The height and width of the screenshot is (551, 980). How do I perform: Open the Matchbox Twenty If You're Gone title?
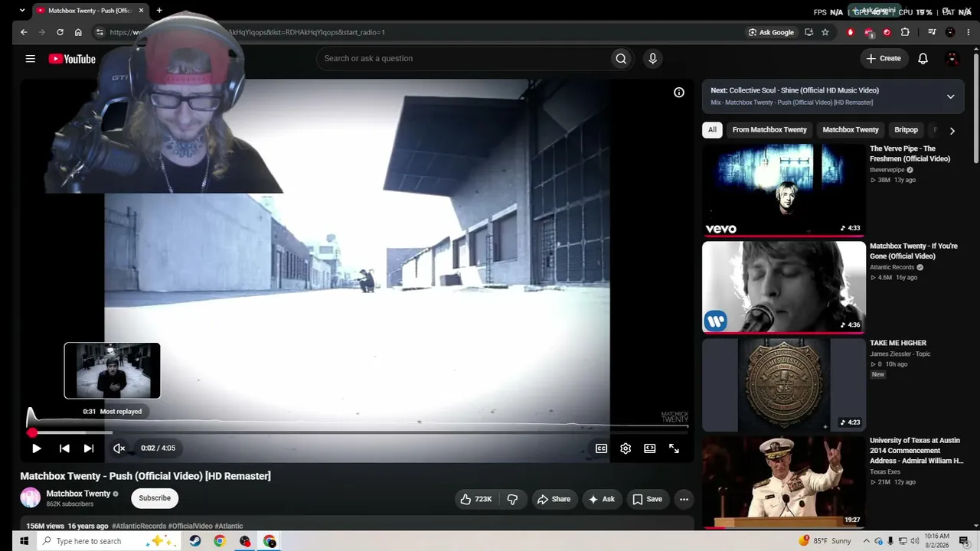tap(913, 251)
